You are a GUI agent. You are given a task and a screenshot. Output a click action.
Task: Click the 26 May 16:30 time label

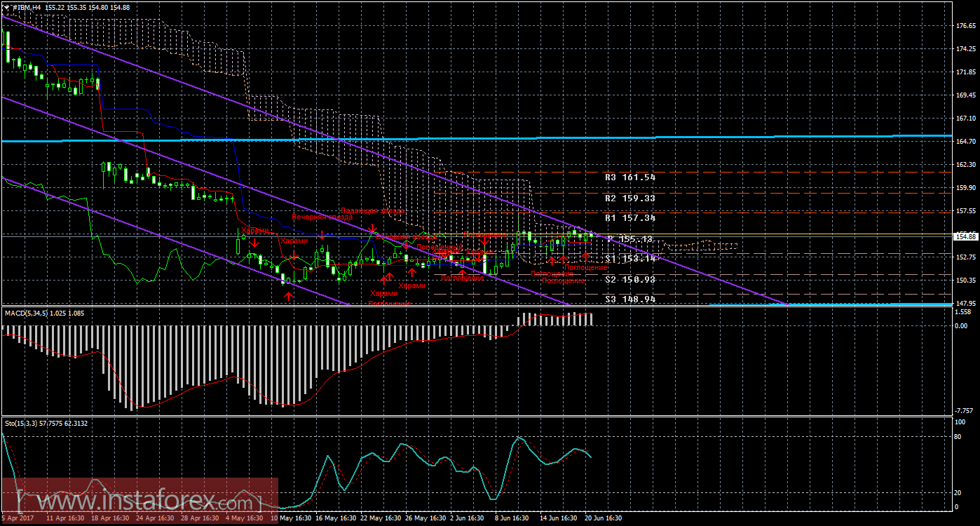(x=424, y=518)
